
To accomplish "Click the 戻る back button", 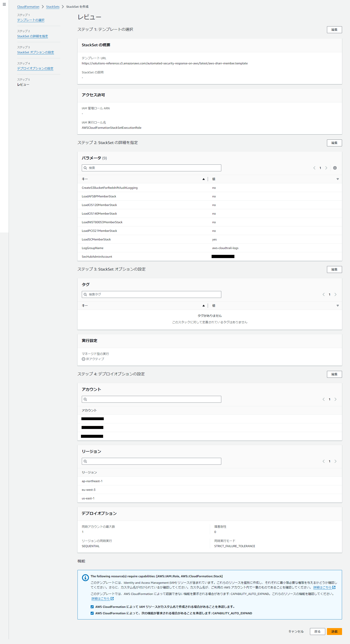I will (317, 632).
